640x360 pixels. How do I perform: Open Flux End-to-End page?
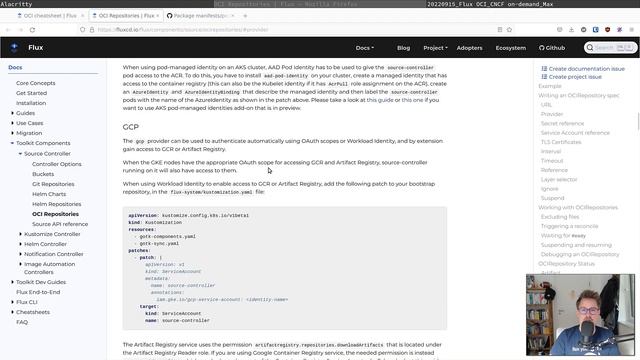pos(38,292)
